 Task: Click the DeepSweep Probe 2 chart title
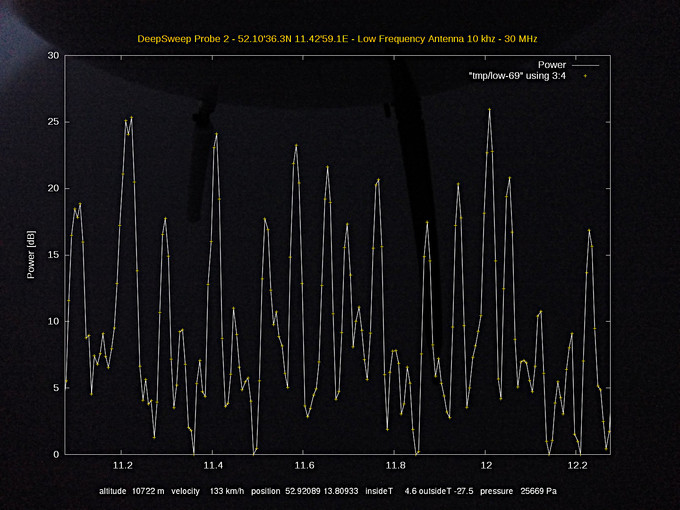[339, 39]
